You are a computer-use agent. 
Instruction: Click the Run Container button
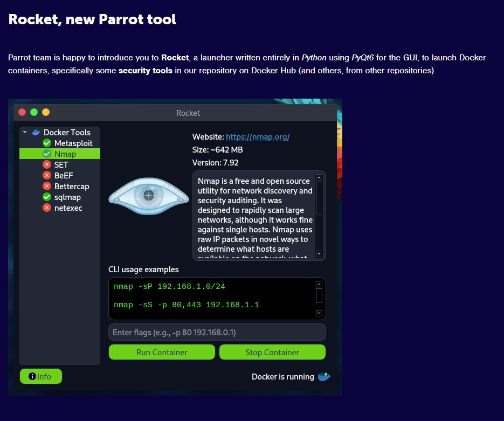(162, 352)
